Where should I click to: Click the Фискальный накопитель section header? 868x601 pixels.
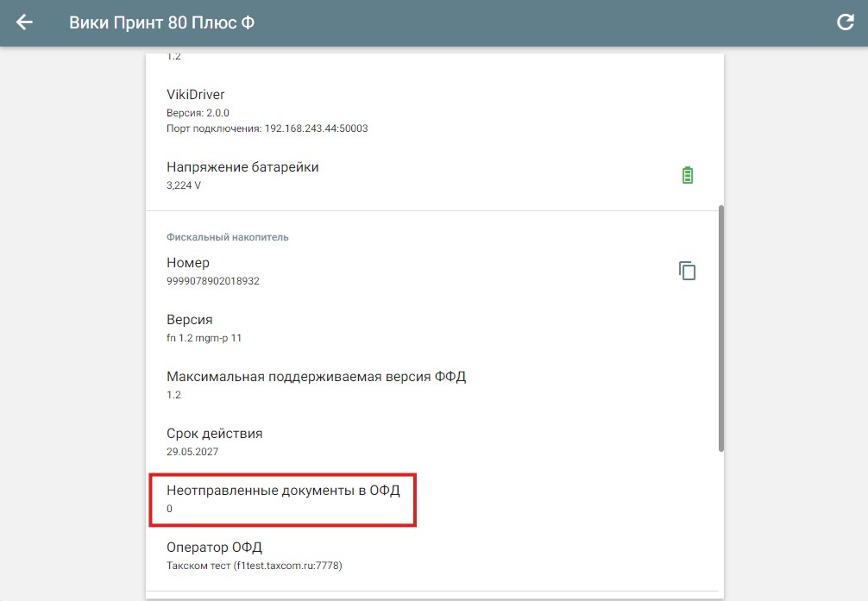click(227, 237)
